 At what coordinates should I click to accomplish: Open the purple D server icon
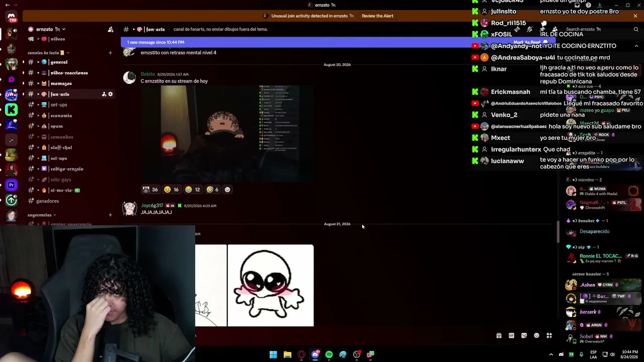[x=11, y=79]
